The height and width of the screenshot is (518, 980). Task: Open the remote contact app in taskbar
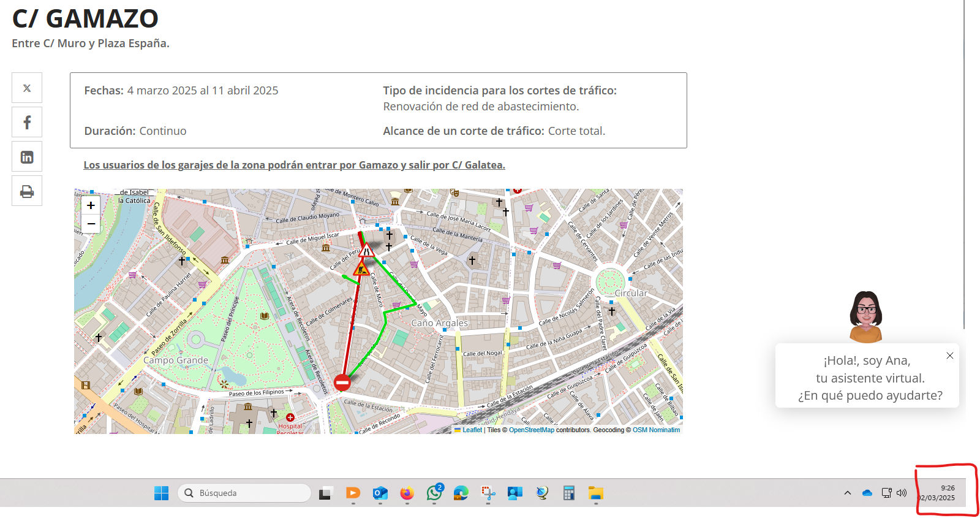pos(515,493)
